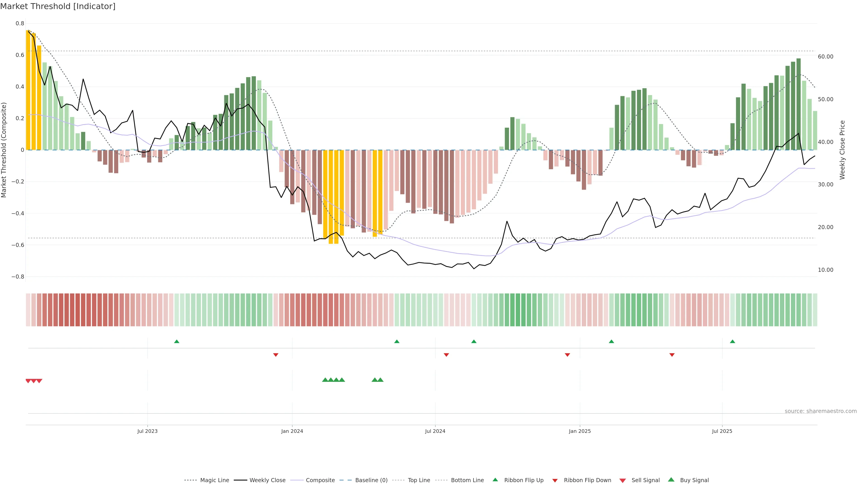The width and height of the screenshot is (868, 488).
Task: Click the Ribbon Flip Down marker right after Jul 2024
Action: 446,355
